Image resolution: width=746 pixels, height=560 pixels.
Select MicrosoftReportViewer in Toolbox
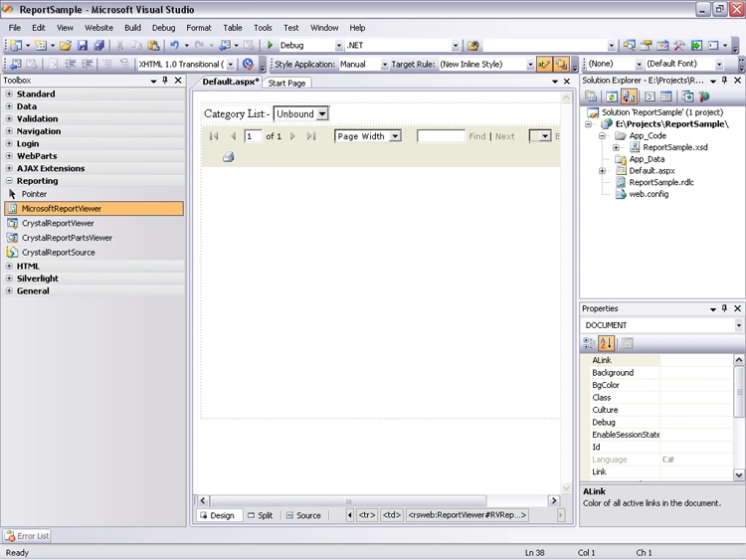[x=93, y=209]
